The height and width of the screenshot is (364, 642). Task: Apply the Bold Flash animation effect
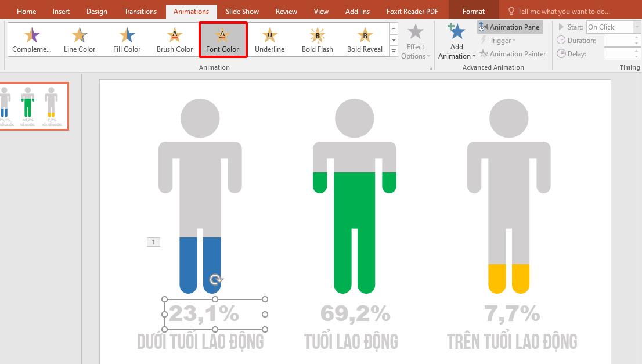(x=318, y=39)
